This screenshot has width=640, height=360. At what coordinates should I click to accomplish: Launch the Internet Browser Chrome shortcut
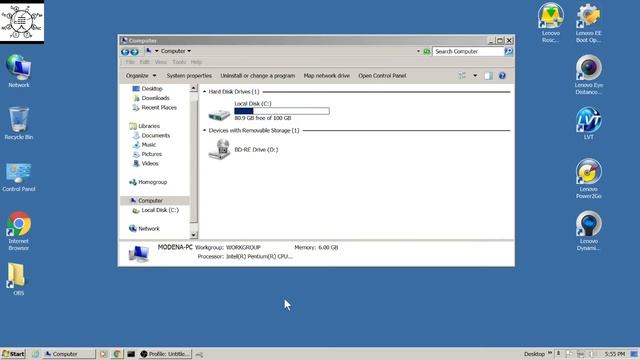point(18,231)
